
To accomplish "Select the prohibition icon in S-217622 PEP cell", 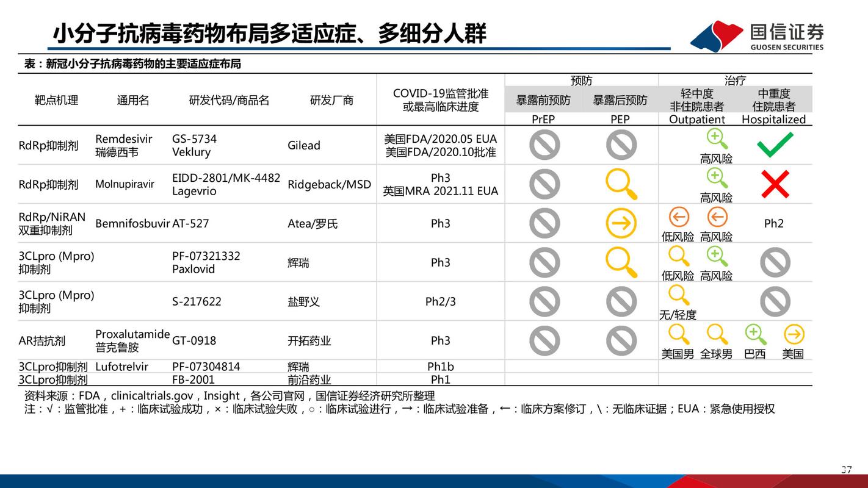I will pos(621,301).
